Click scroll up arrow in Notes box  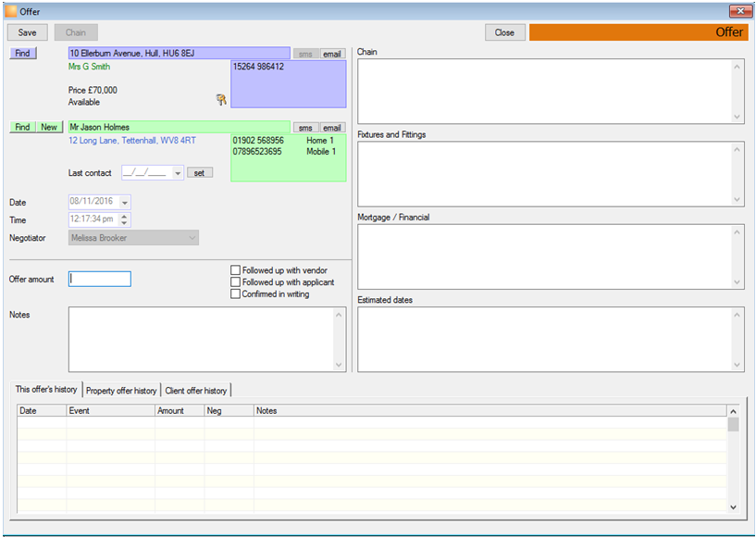(x=339, y=315)
